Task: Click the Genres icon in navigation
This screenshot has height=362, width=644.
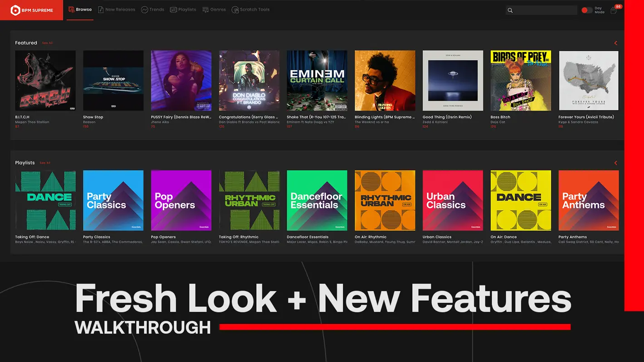Action: (x=205, y=10)
